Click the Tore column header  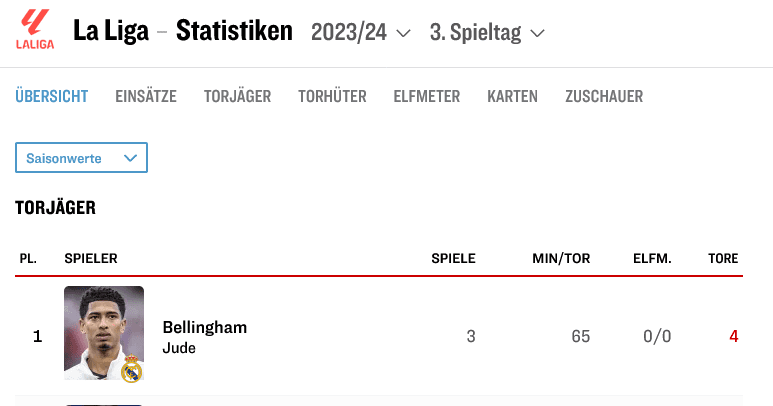(x=723, y=258)
